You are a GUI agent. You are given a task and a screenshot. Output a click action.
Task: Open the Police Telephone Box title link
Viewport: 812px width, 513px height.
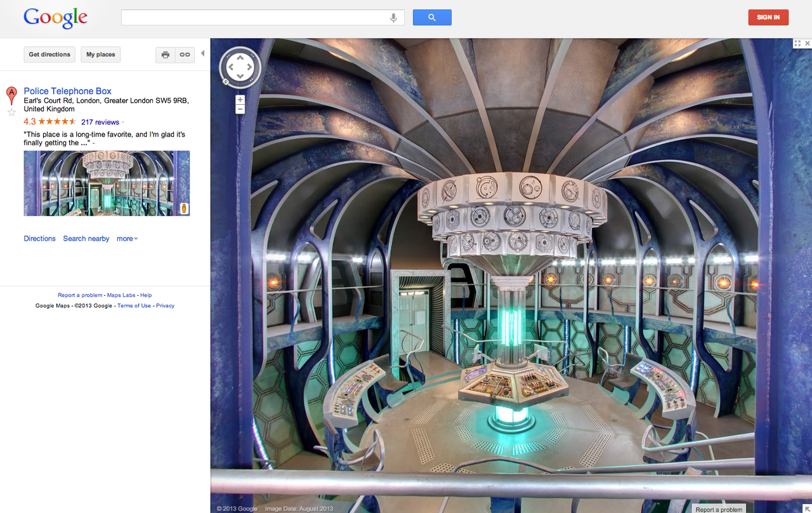(x=68, y=91)
